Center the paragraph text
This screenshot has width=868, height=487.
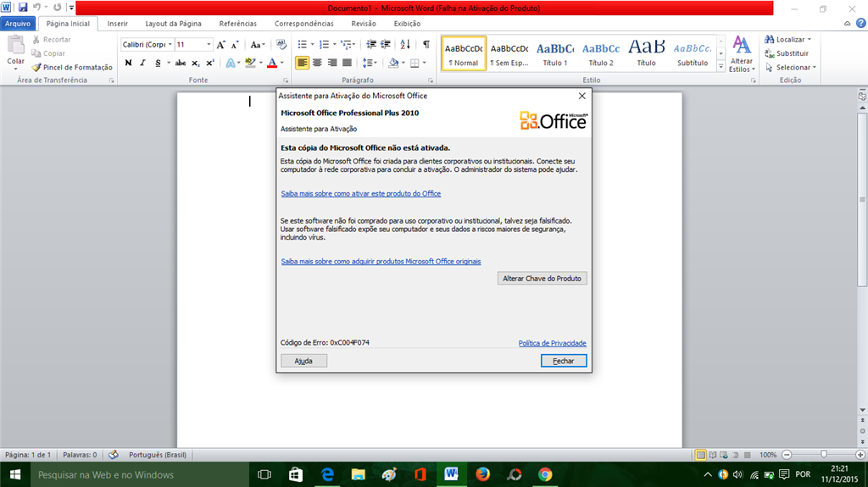coord(317,63)
